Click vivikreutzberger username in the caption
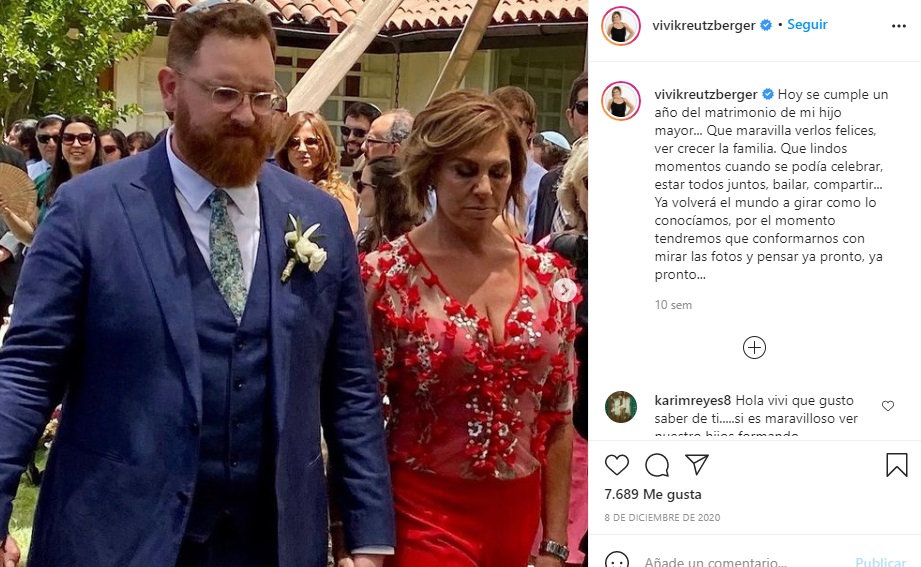 point(704,94)
